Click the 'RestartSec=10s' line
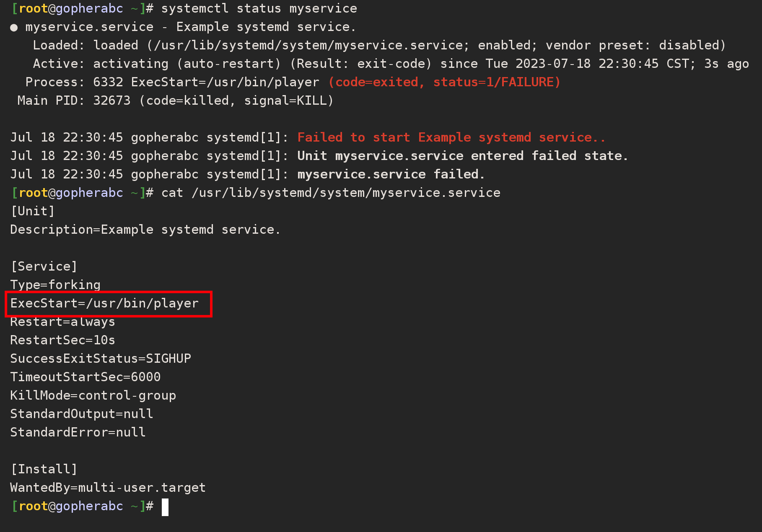This screenshot has width=762, height=532. click(x=62, y=340)
